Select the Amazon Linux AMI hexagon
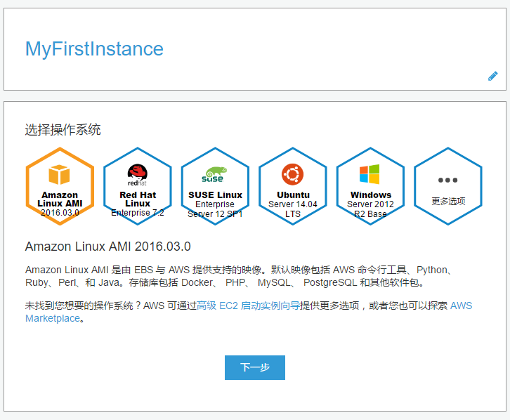This screenshot has width=510, height=420. click(60, 186)
